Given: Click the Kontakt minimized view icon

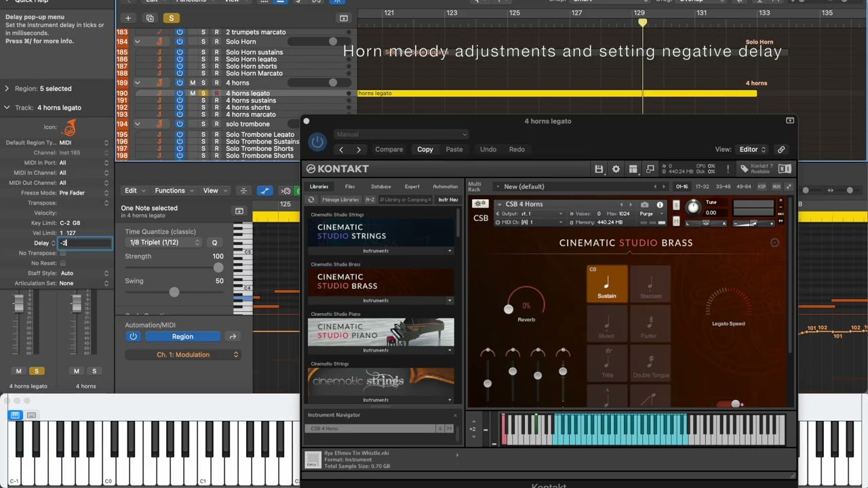Looking at the screenshot, I should pos(650,169).
